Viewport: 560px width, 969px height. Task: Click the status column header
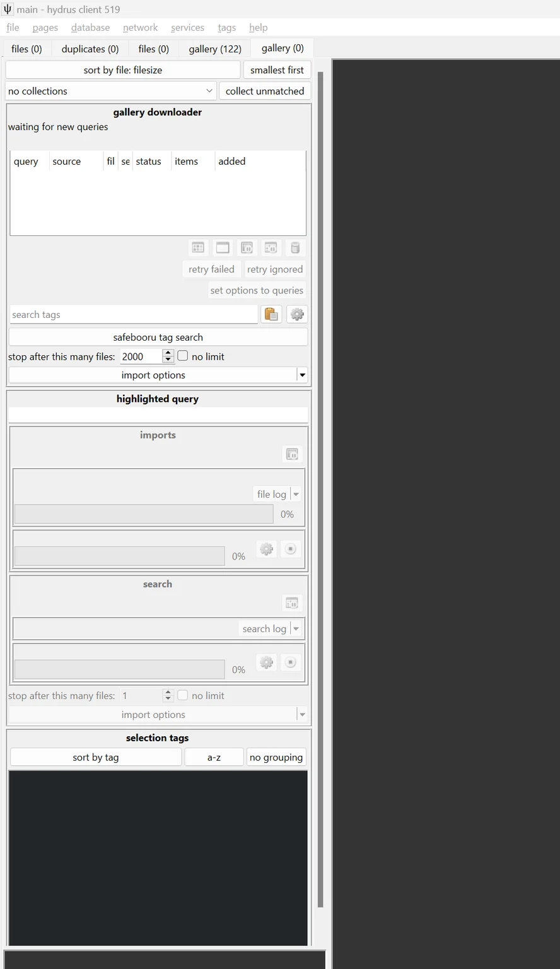pyautogui.click(x=152, y=161)
